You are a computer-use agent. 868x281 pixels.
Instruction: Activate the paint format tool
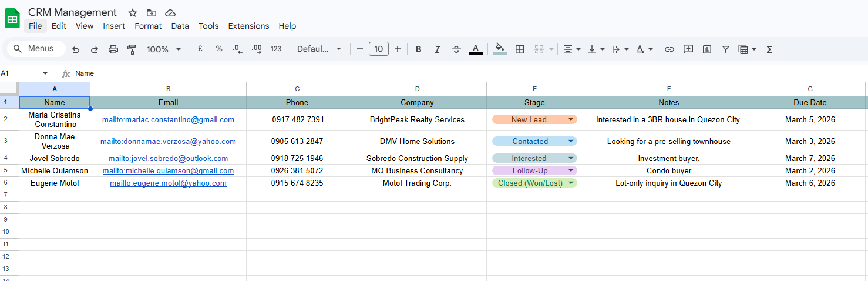[x=132, y=49]
